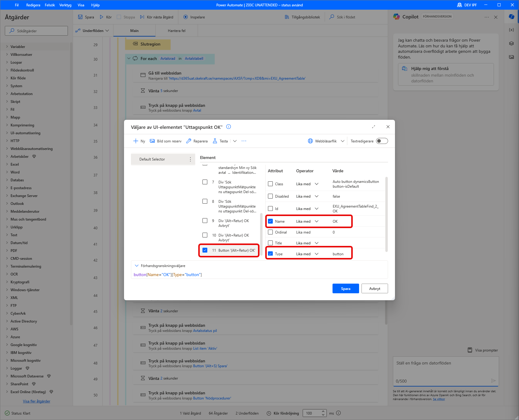Open the Webbläsarflik dropdown

[342, 141]
